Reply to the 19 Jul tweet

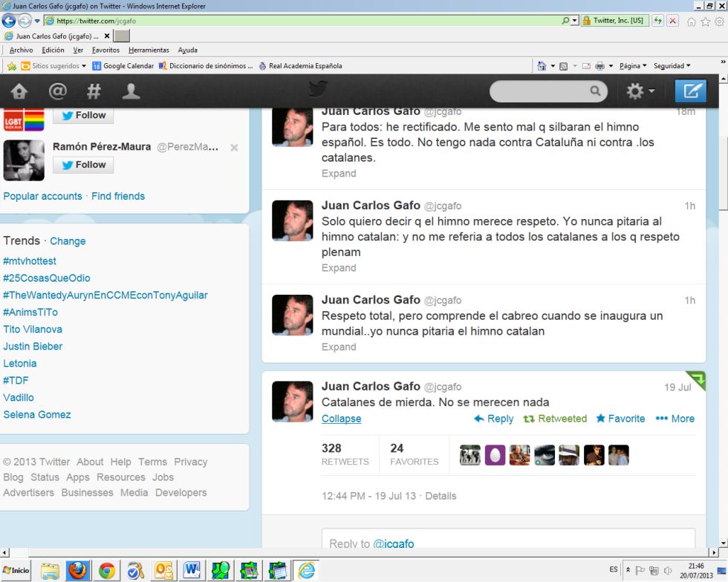pos(493,419)
